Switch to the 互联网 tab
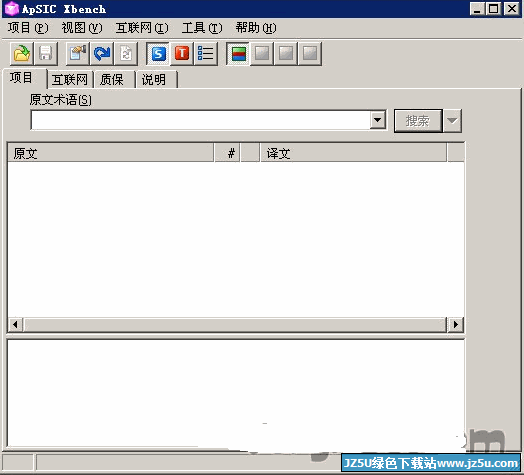This screenshot has height=475, width=524. 70,80
